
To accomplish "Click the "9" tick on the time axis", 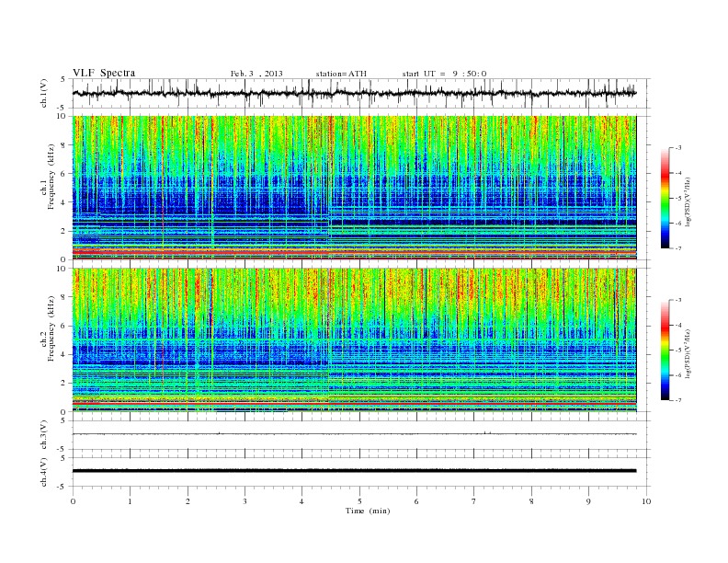I will click(588, 501).
